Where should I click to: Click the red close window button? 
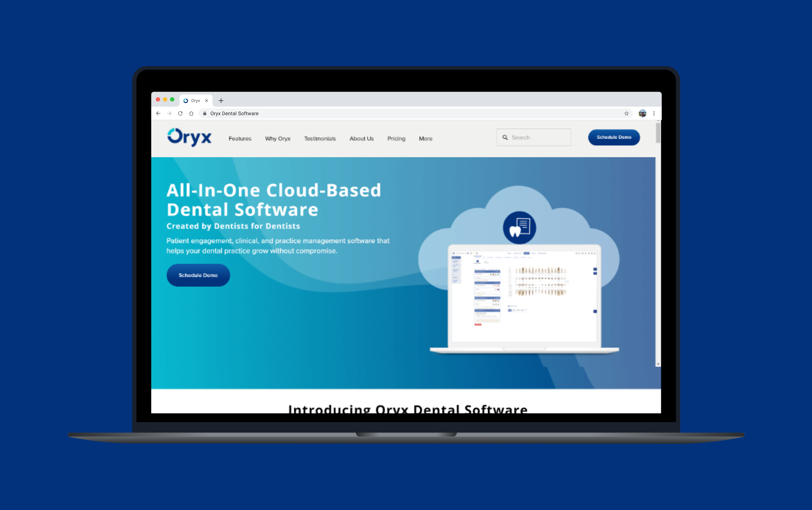(x=158, y=99)
